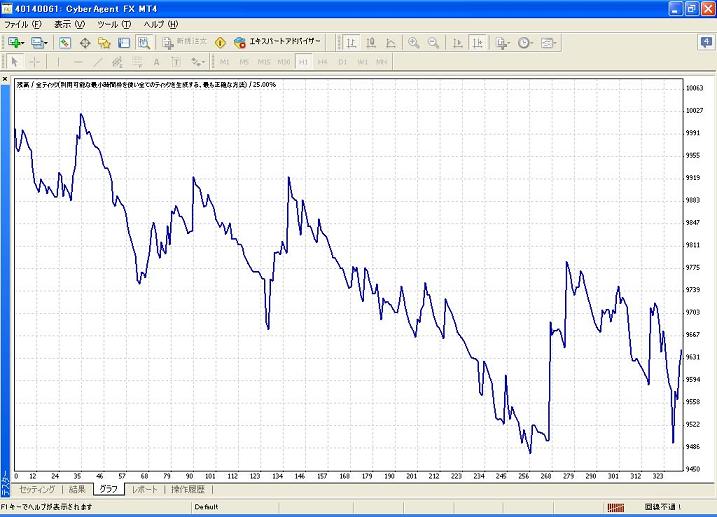This screenshot has width=717, height=517.
Task: Toggle the エキスパートアドバイザー button
Action: coord(277,42)
